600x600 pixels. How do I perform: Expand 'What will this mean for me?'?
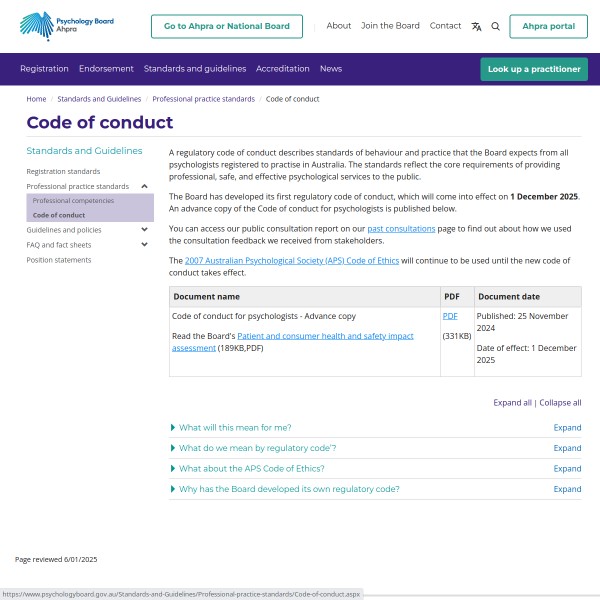click(x=235, y=428)
